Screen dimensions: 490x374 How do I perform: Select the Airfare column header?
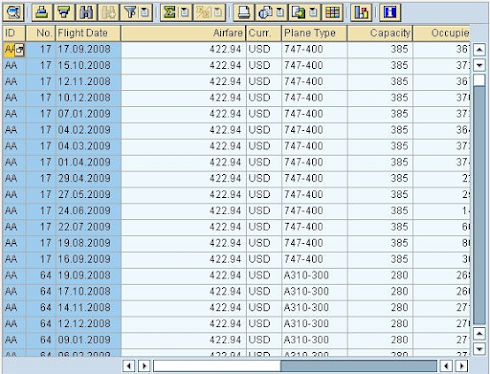point(183,33)
